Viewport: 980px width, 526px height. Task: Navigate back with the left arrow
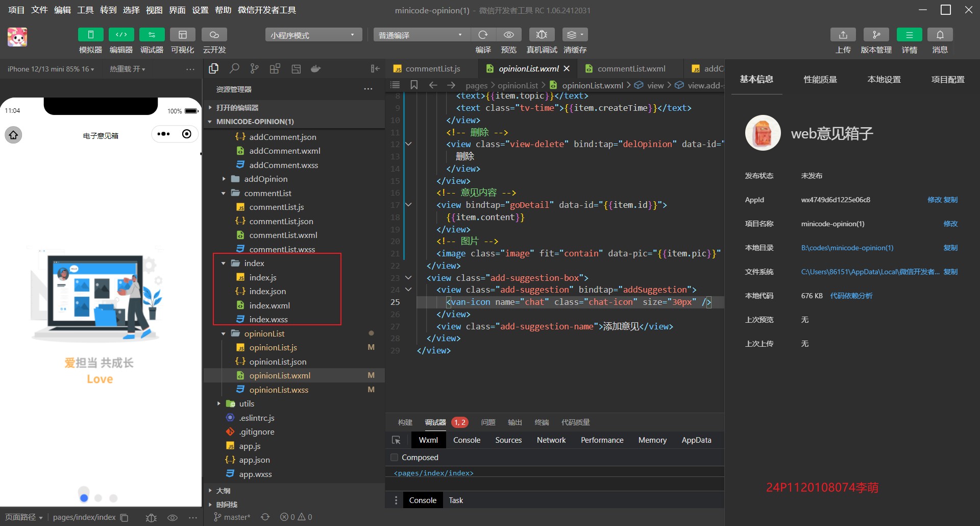tap(433, 85)
